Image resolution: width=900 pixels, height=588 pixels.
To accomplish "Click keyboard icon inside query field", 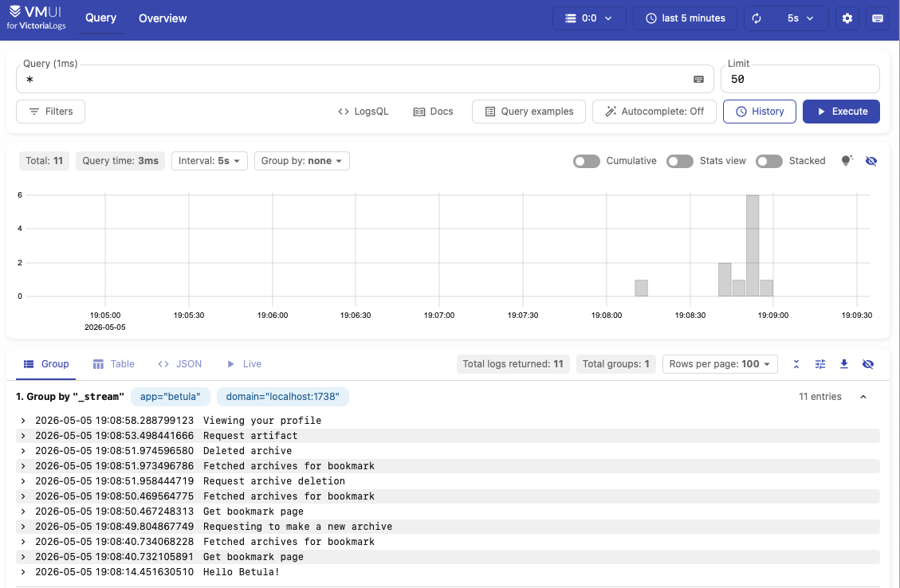I will [698, 79].
